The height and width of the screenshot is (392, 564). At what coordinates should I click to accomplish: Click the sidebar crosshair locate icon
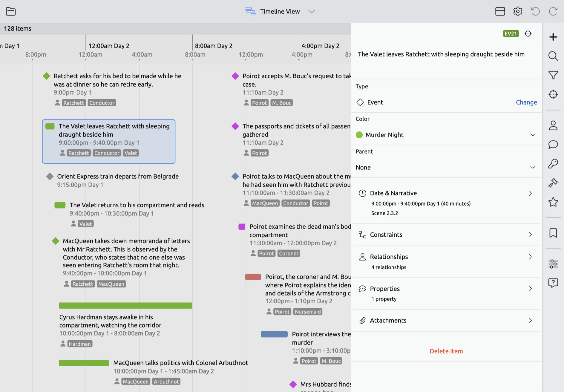click(x=553, y=94)
